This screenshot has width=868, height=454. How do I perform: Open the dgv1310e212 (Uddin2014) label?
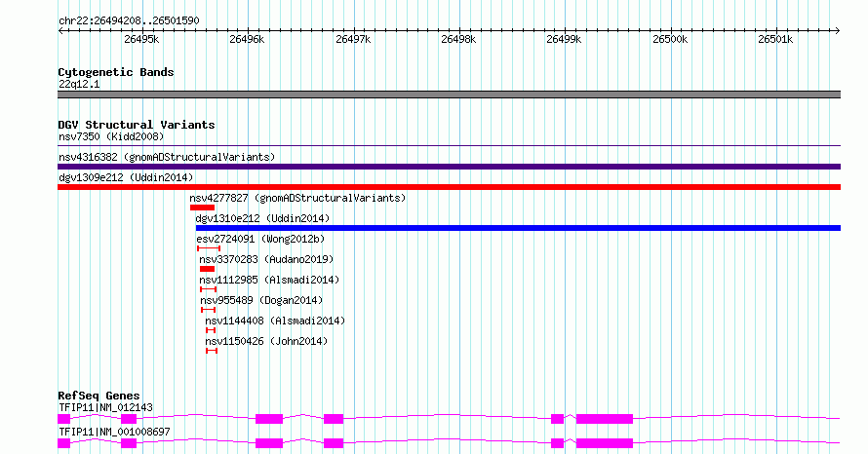coord(262,218)
